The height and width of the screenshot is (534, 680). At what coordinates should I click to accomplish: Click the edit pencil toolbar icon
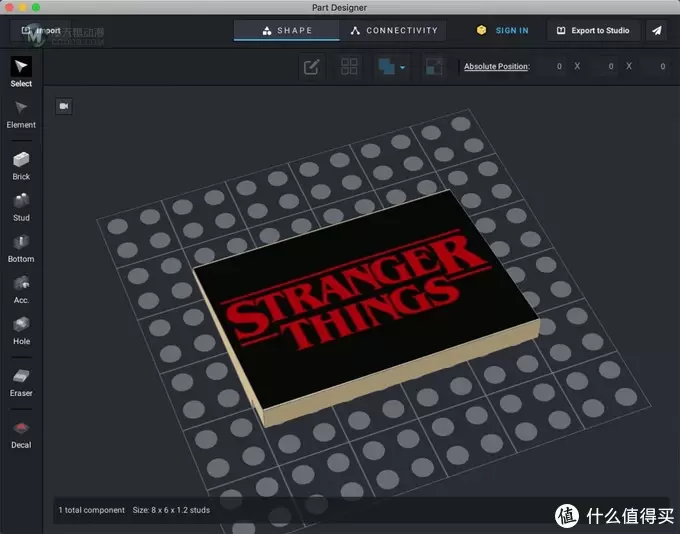pyautogui.click(x=311, y=67)
